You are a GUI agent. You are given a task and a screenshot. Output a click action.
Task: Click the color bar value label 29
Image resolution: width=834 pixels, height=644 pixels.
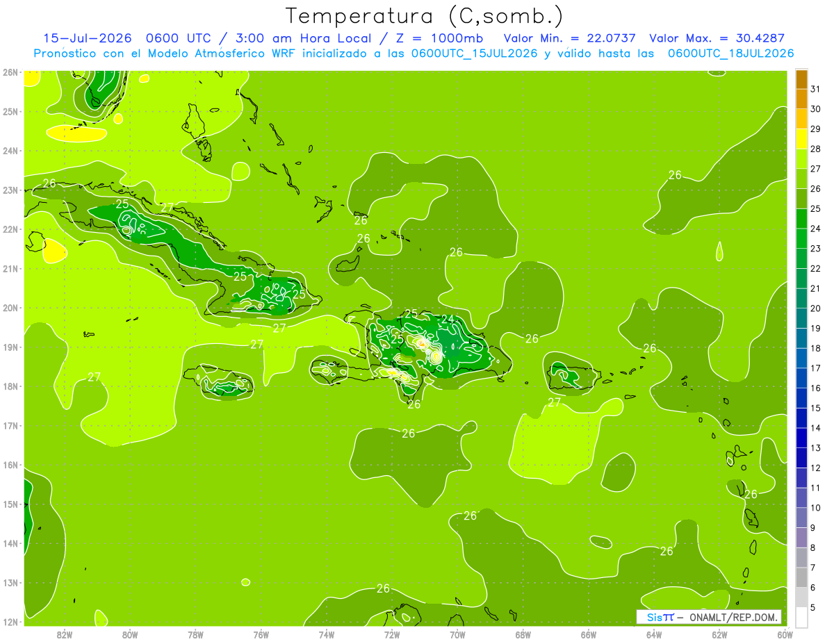click(x=815, y=129)
